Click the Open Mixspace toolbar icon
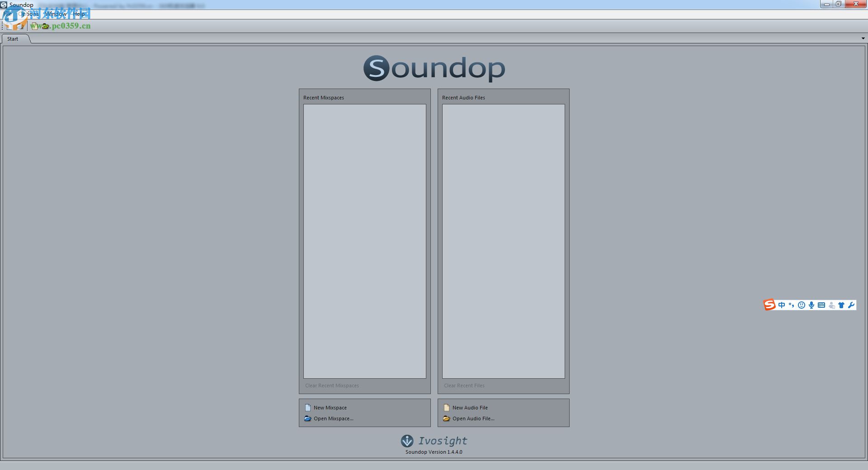868x470 pixels. [x=20, y=26]
